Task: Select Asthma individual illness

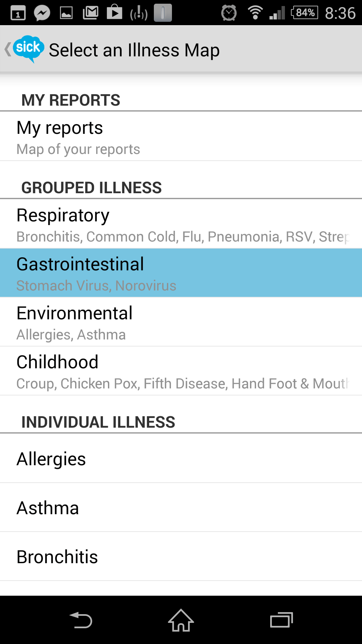Action: (181, 507)
